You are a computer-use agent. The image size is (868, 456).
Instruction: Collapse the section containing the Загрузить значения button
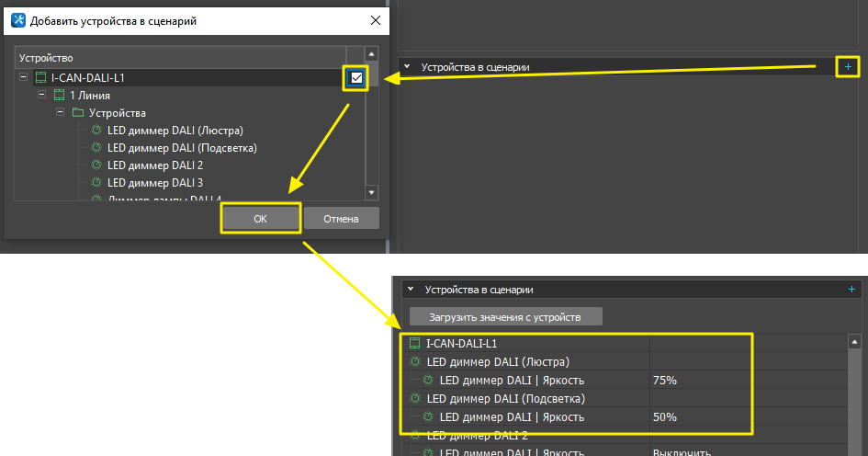410,289
